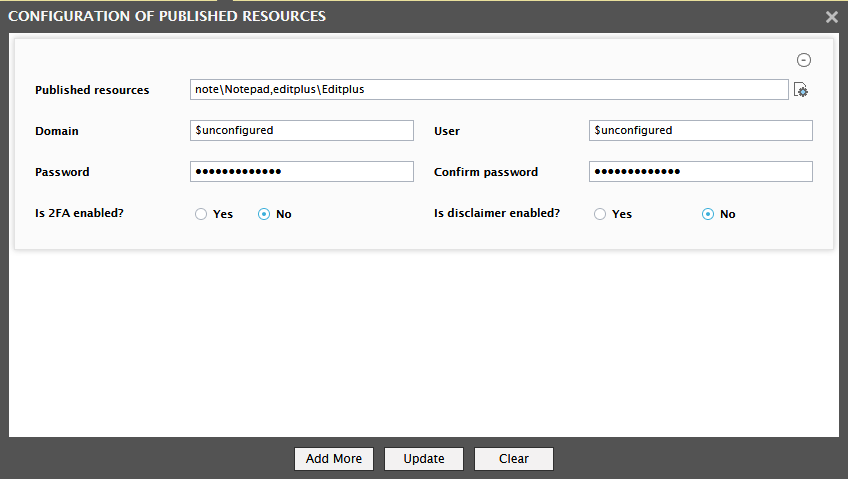Click the 'Is 2FA enabled?' label
848x479 pixels.
coord(80,213)
